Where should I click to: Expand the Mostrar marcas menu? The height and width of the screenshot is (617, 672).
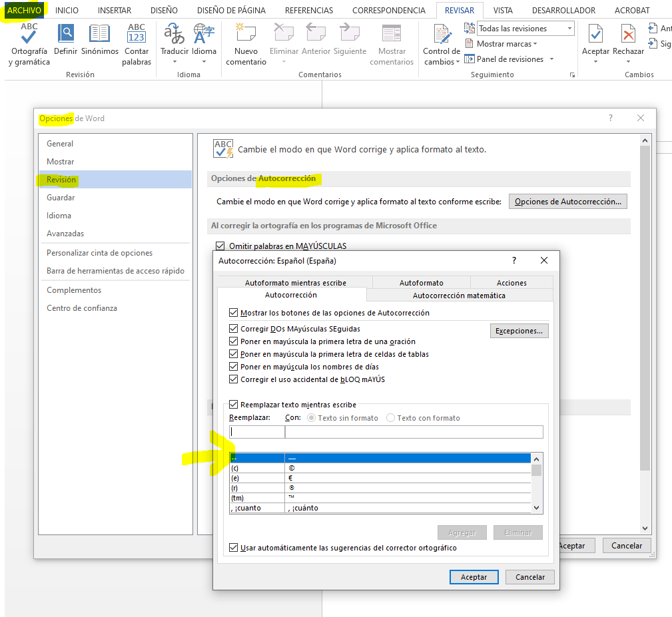pos(506,44)
